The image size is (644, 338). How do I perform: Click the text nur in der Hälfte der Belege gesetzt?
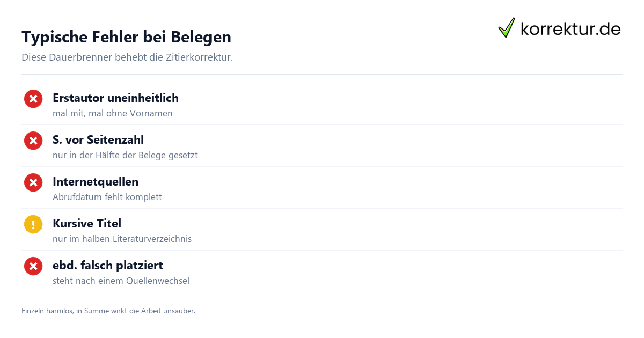click(125, 155)
